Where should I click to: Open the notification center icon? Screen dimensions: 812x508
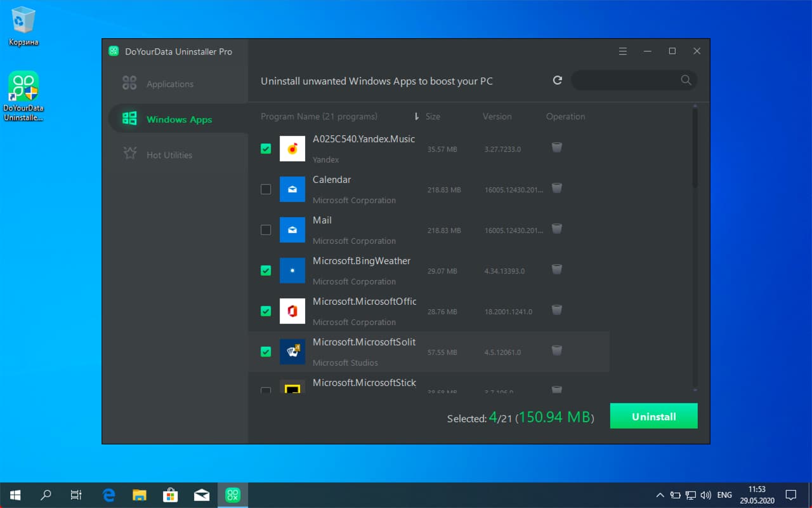pos(791,495)
